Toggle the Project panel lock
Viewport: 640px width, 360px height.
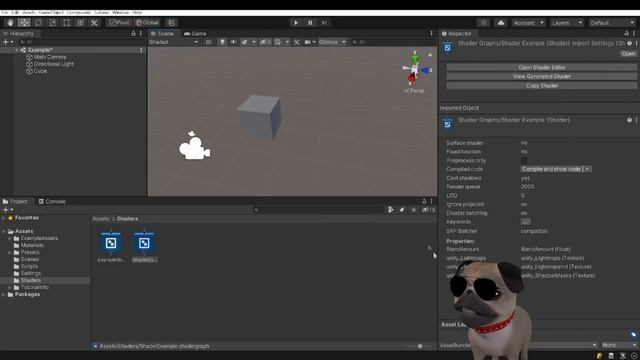coord(424,201)
